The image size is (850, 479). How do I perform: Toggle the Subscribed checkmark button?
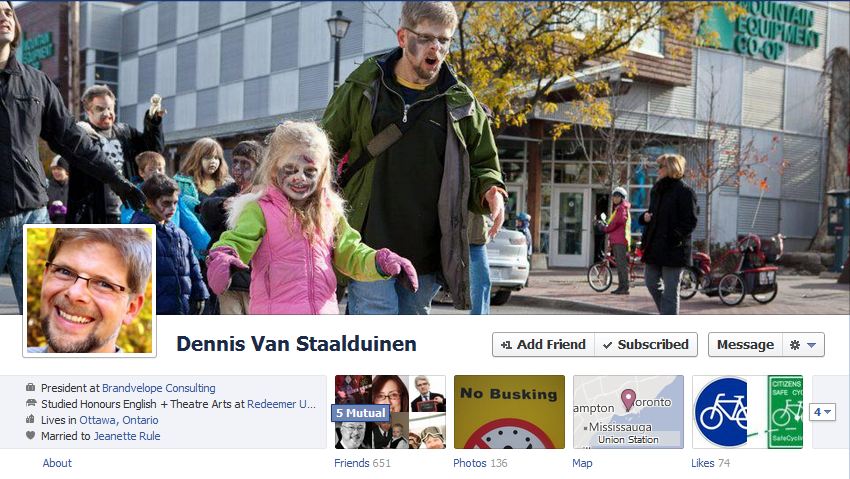click(x=646, y=345)
